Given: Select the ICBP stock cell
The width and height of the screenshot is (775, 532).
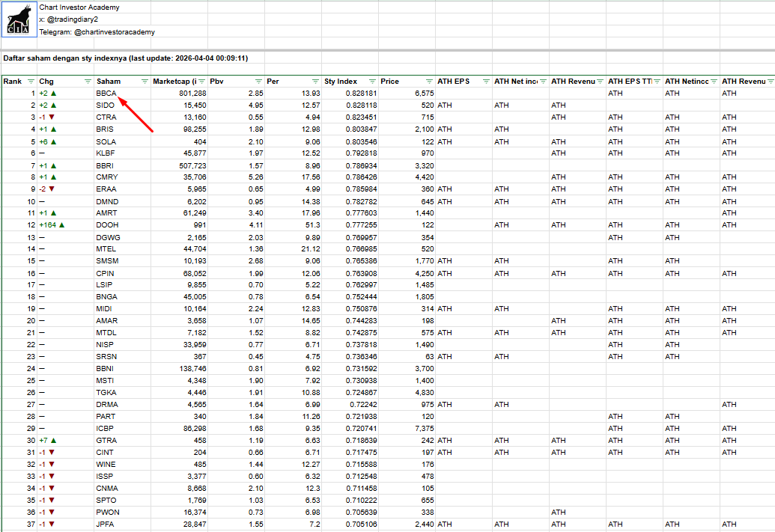Looking at the screenshot, I should (123, 428).
